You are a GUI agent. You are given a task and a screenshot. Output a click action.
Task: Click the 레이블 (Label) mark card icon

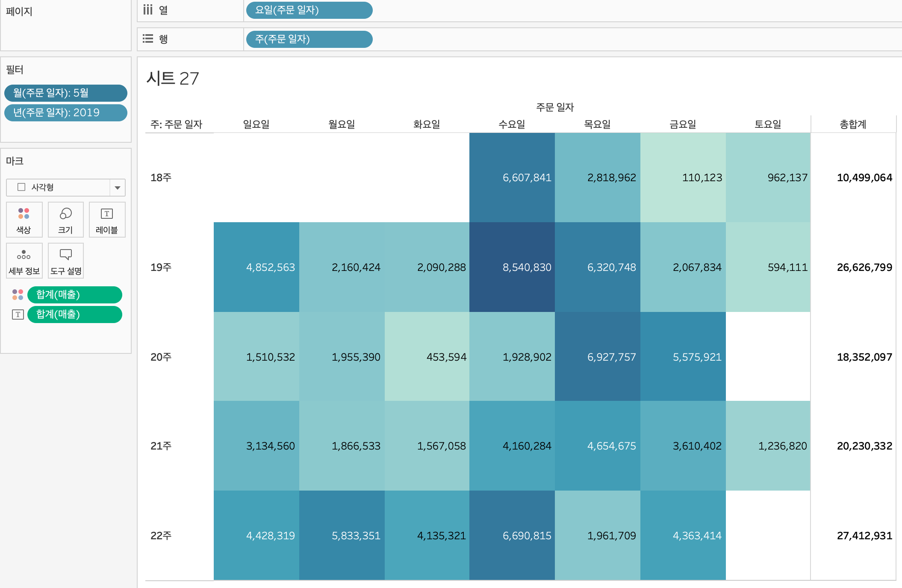tap(107, 219)
